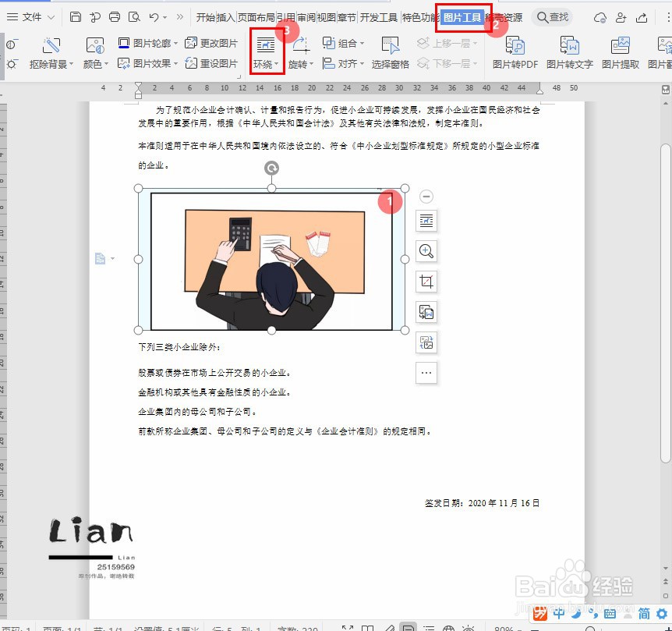Switch to the 开始 tab
This screenshot has width=672, height=631.
206,18
